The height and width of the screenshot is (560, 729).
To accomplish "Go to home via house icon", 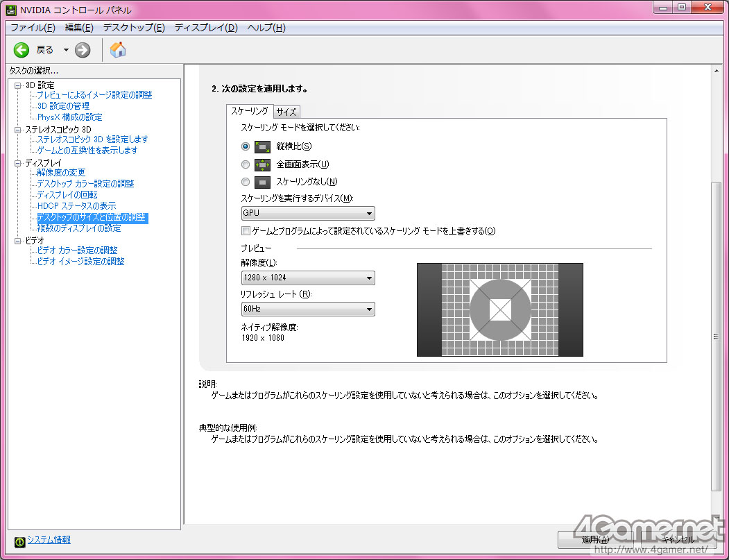I will 118,50.
